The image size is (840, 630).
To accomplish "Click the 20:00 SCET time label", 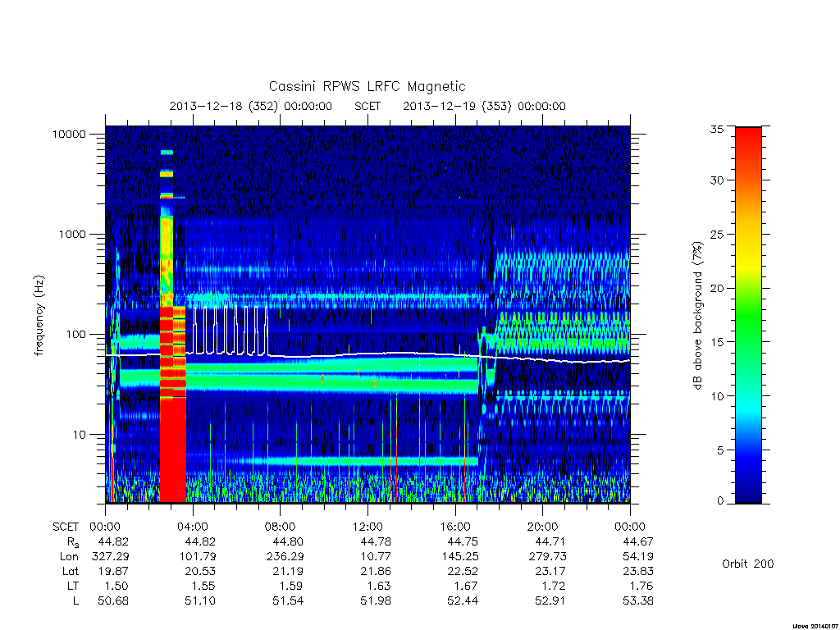I will [x=543, y=527].
